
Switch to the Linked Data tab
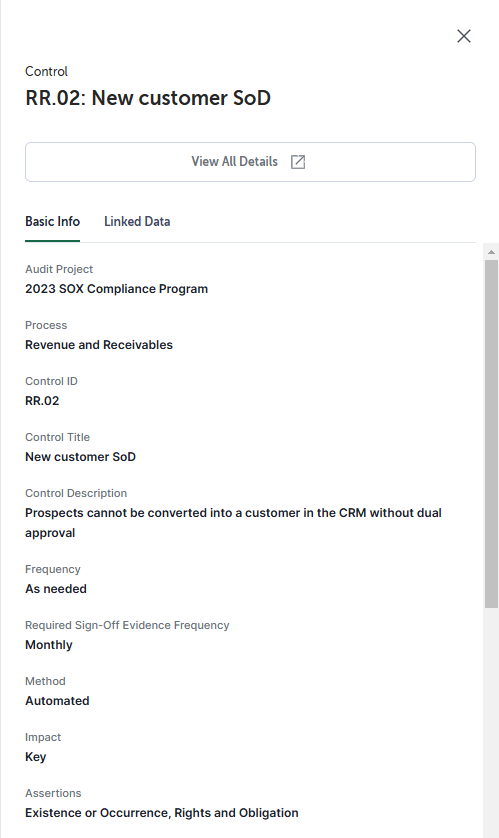pos(137,221)
